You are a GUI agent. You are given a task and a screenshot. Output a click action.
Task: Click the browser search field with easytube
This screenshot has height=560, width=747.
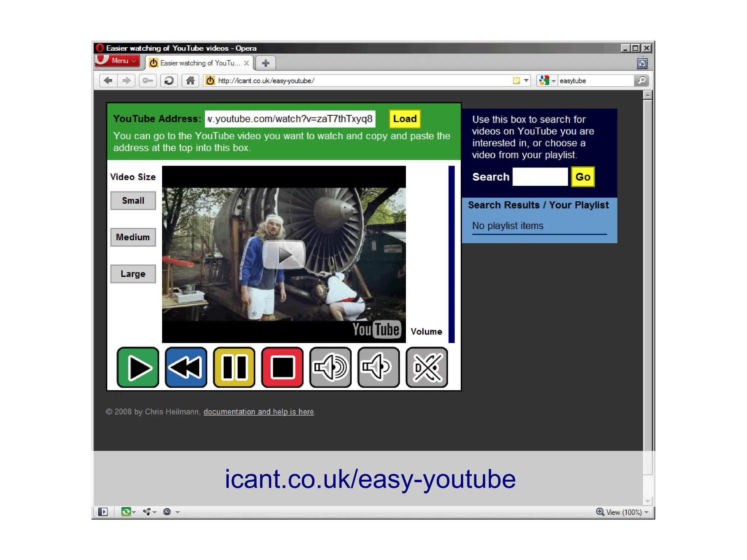(x=596, y=81)
